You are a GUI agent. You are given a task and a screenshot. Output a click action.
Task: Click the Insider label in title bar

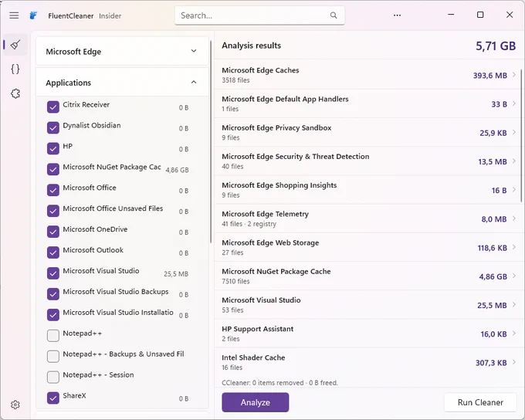(110, 15)
